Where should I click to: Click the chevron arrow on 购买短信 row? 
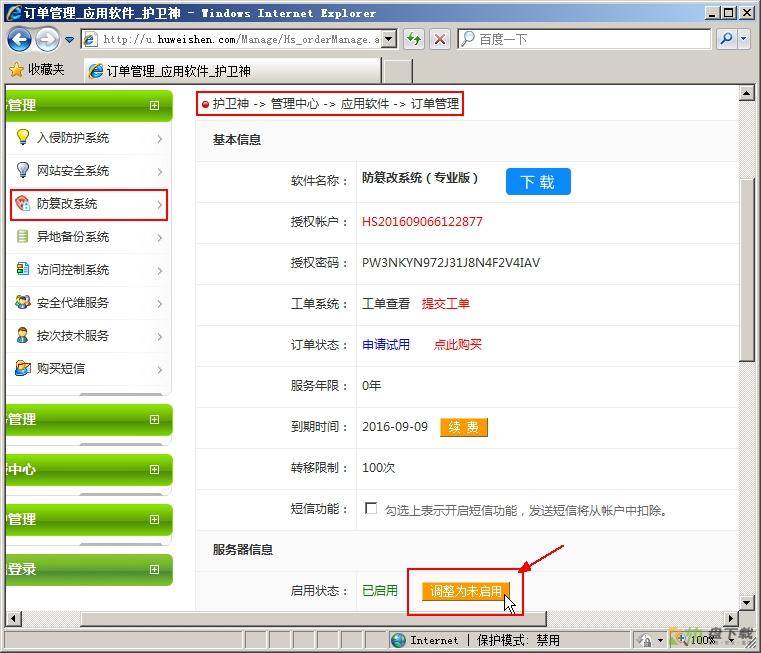(160, 370)
